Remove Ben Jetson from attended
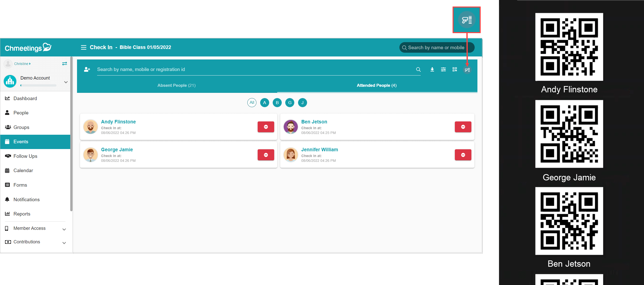 click(463, 127)
